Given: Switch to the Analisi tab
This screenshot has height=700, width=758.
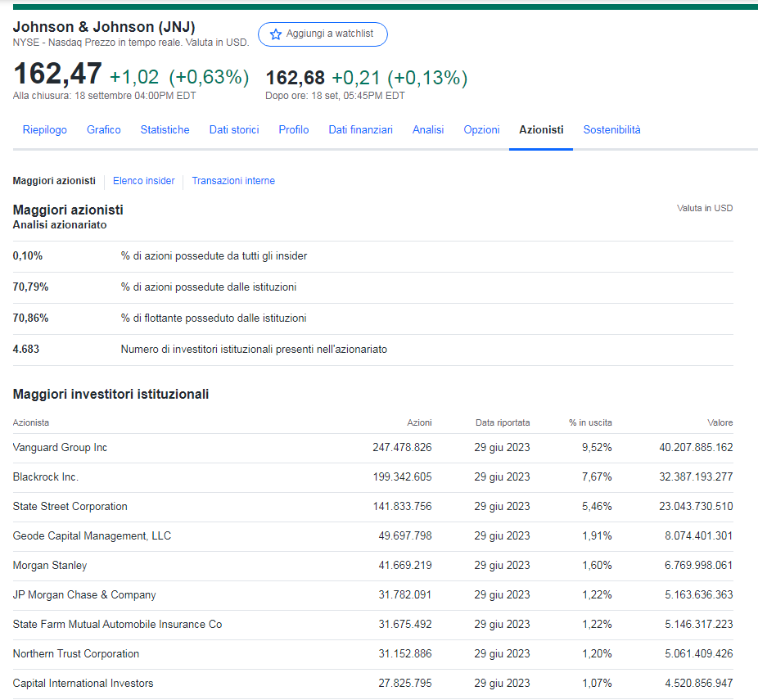Looking at the screenshot, I should point(428,130).
